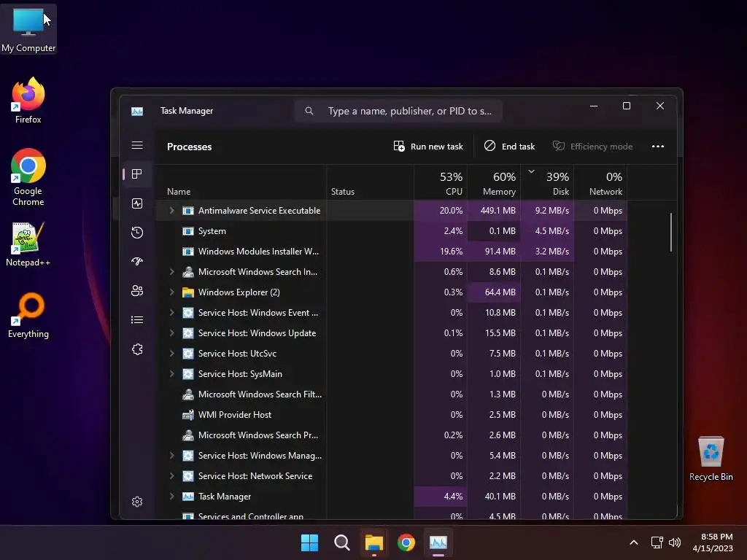Select the Recycle Bin desktop icon
747x560 pixels.
[711, 459]
